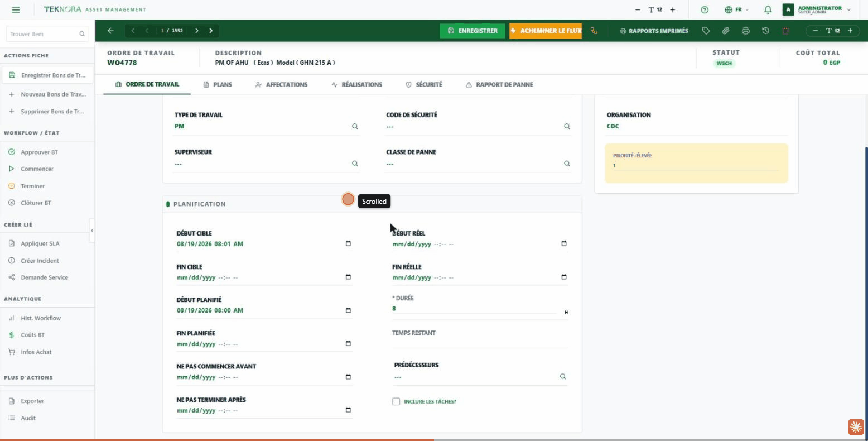The image size is (868, 441).
Task: Open calendar picker for Fin réelle
Action: tap(564, 277)
